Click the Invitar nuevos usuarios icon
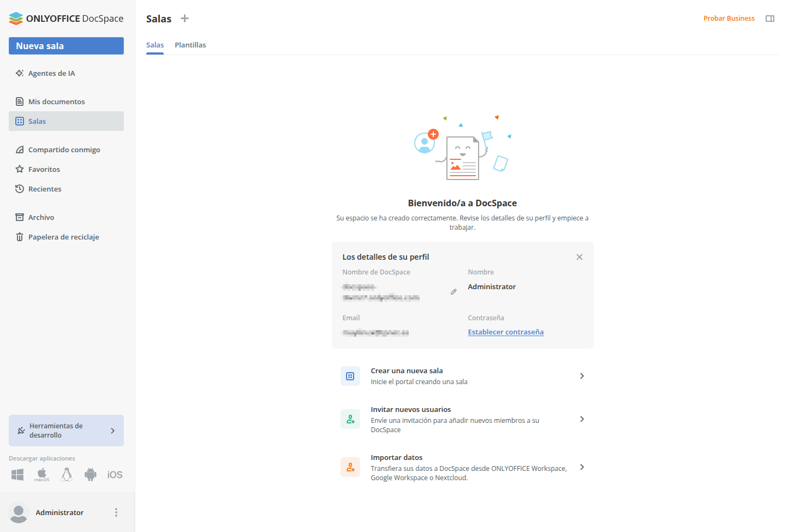 350,419
